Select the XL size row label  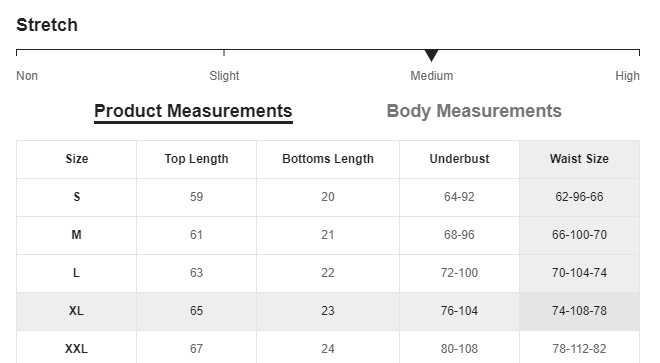[77, 311]
